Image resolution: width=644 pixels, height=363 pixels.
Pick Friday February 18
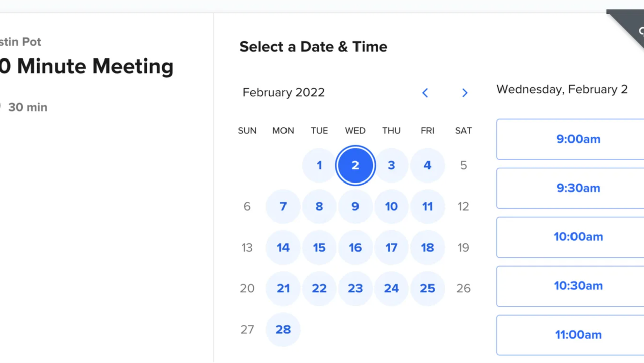tap(427, 248)
